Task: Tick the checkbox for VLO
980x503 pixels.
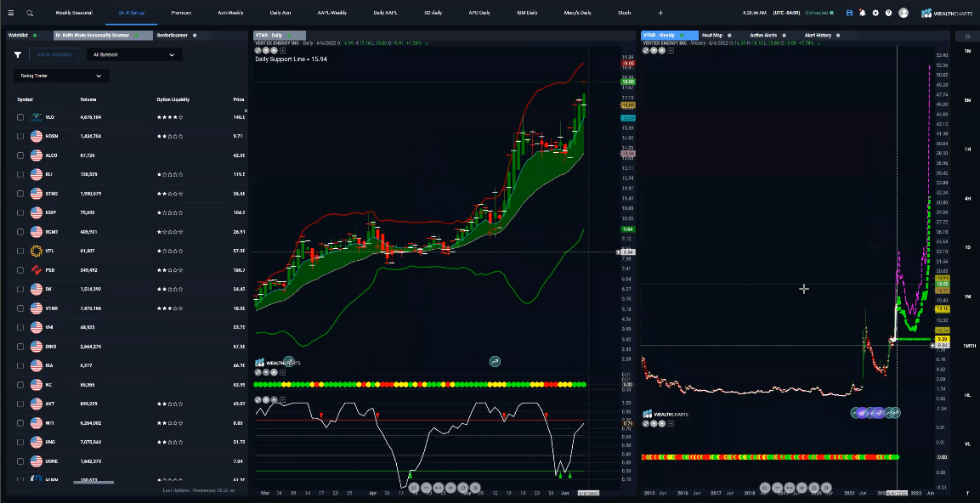Action: coord(20,117)
